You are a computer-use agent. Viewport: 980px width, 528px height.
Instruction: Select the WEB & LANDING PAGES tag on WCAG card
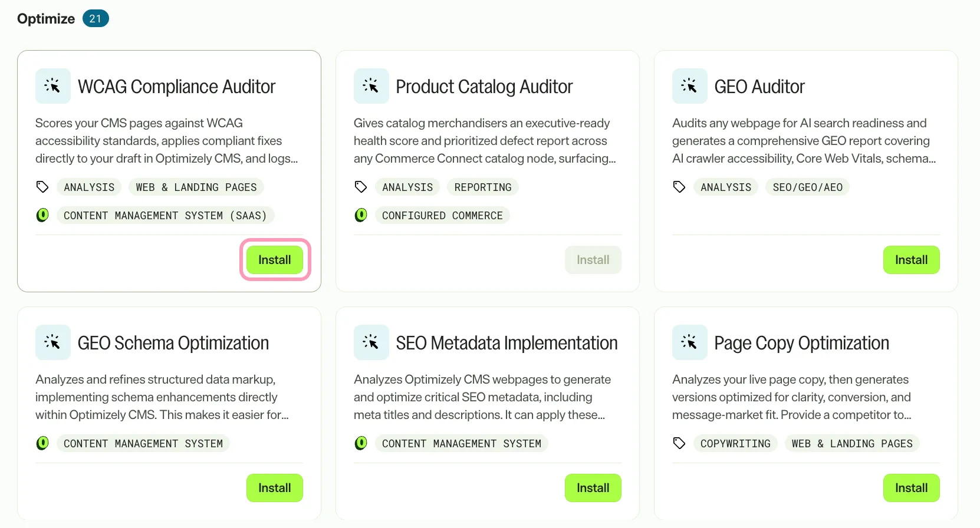tap(196, 187)
